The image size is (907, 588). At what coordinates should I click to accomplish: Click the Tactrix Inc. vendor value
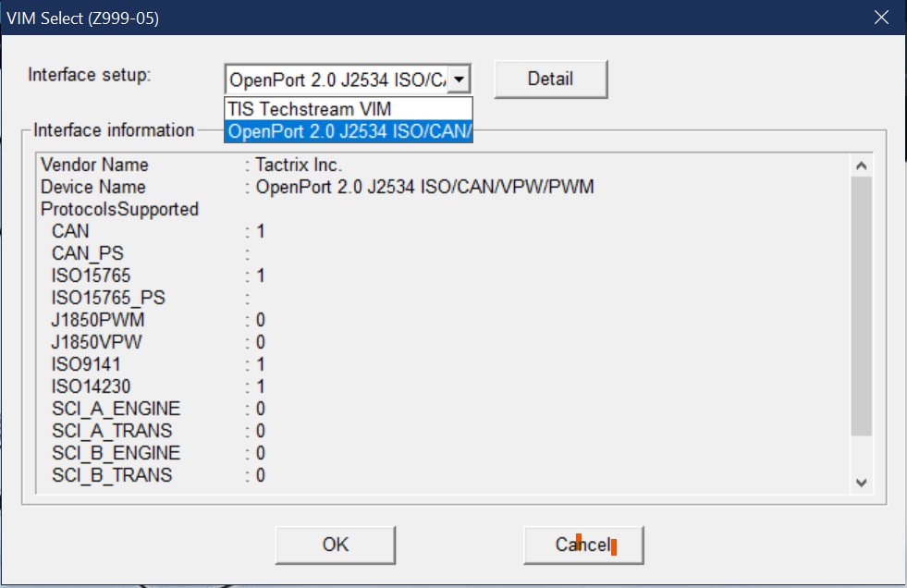pyautogui.click(x=299, y=165)
